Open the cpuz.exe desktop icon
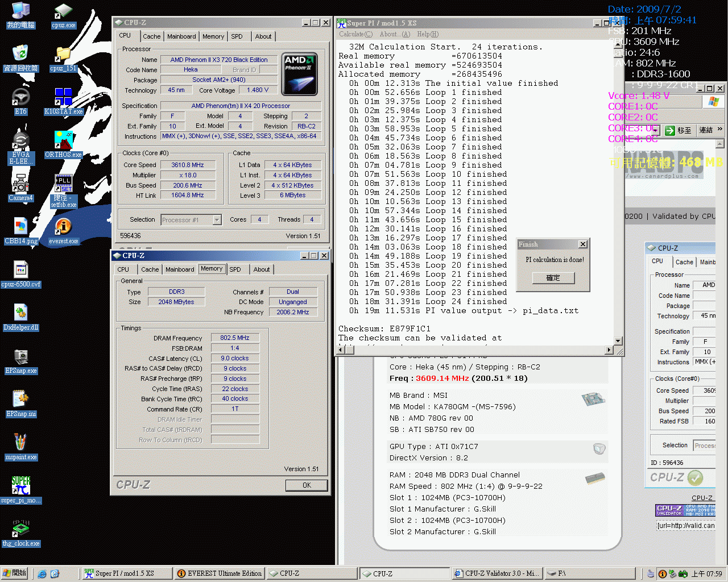 (63, 15)
